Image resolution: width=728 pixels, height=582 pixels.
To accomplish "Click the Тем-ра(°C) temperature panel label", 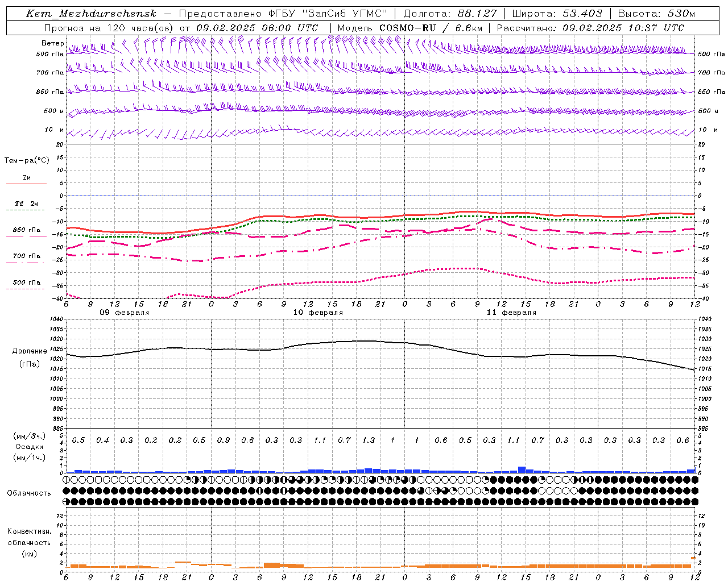I will [x=27, y=161].
